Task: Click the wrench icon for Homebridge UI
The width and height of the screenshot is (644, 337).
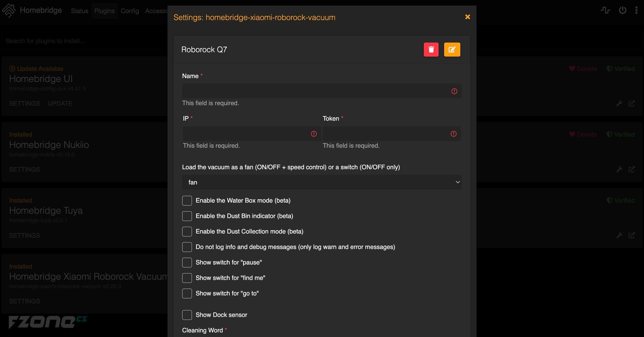Action: pyautogui.click(x=620, y=103)
